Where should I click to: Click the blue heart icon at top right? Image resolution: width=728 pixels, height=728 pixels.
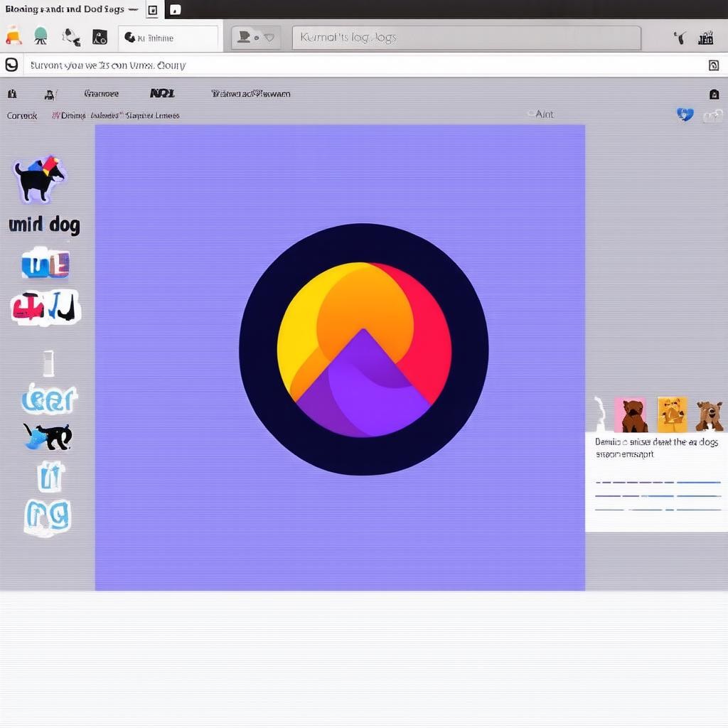685,114
